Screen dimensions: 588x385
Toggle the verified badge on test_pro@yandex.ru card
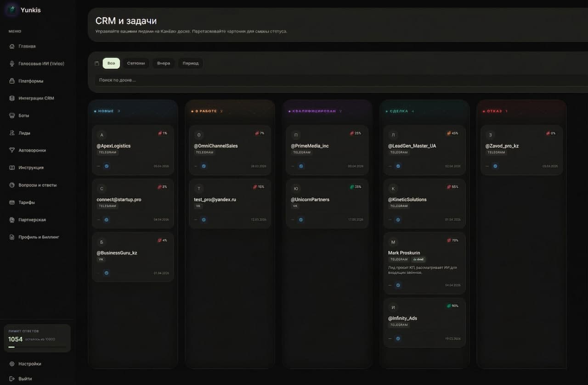tap(203, 220)
